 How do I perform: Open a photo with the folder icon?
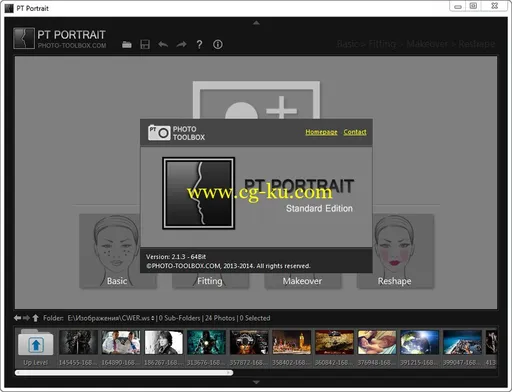(x=127, y=44)
